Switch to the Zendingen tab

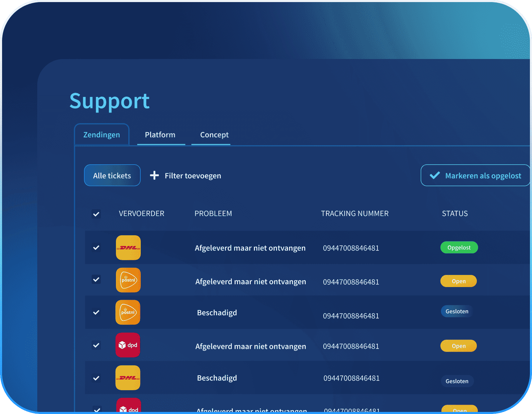coord(102,135)
